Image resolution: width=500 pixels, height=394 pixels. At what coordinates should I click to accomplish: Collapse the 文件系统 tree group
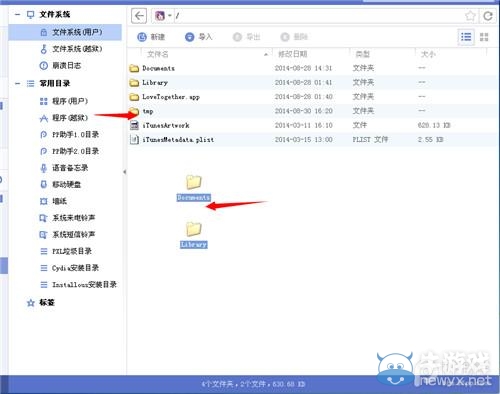click(x=18, y=14)
